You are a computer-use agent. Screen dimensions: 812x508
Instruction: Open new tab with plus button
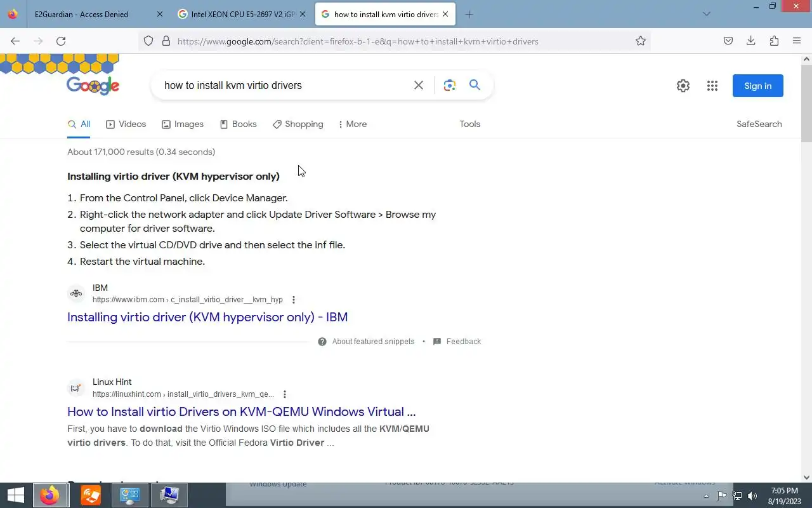point(469,14)
